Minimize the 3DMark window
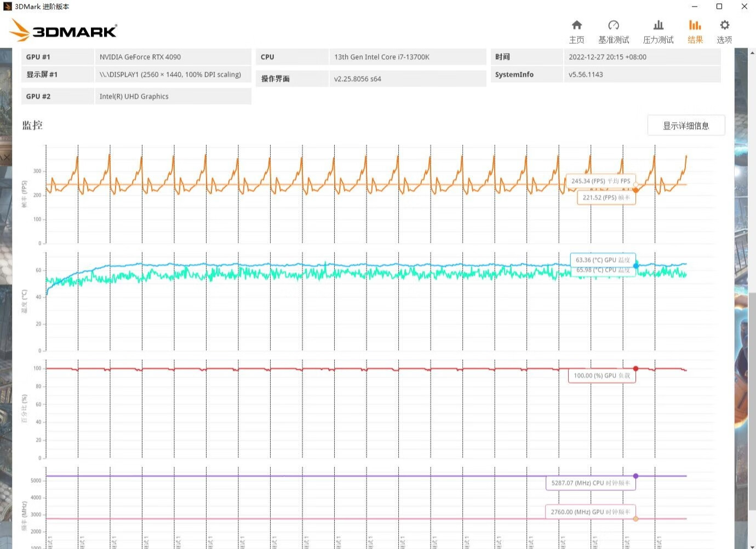This screenshot has width=756, height=549. click(695, 7)
